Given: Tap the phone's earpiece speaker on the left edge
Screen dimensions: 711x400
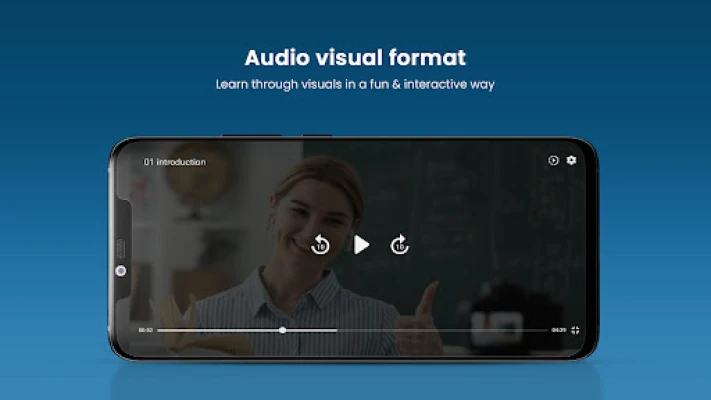Looking at the screenshot, I should click(x=120, y=247).
